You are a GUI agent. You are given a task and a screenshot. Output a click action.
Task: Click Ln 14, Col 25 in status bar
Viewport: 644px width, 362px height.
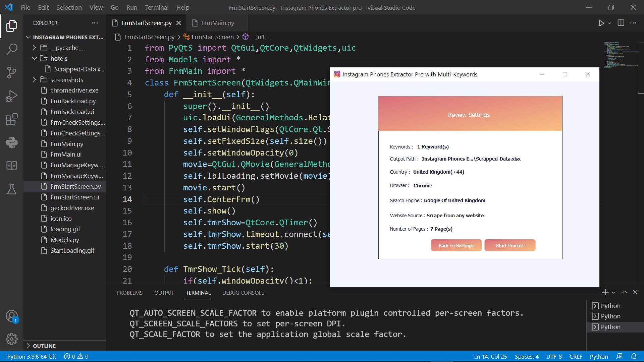click(490, 356)
